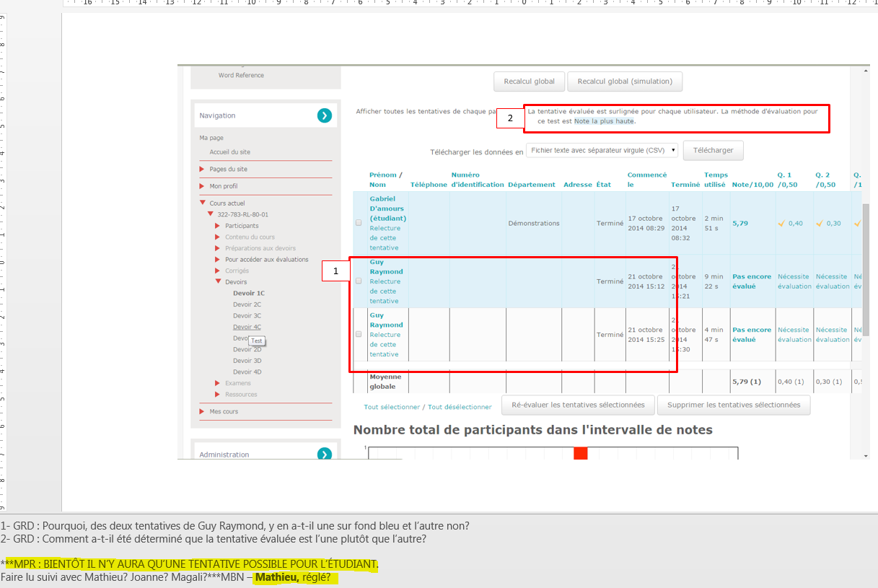
Task: Click the teal arrow icon in Navigation block
Action: pos(324,115)
